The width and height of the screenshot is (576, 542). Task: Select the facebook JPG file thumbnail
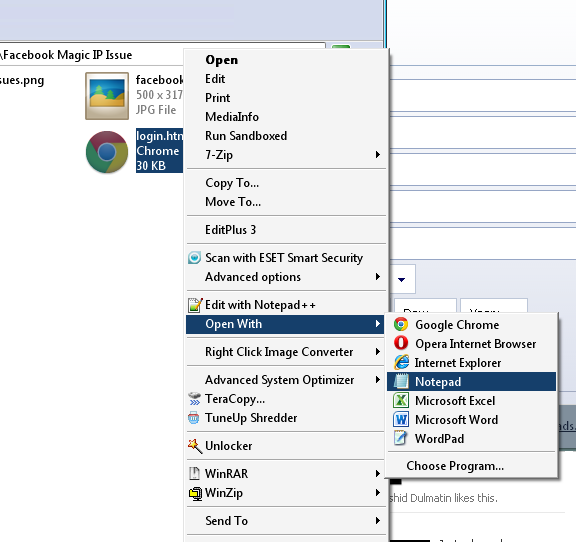tap(107, 96)
